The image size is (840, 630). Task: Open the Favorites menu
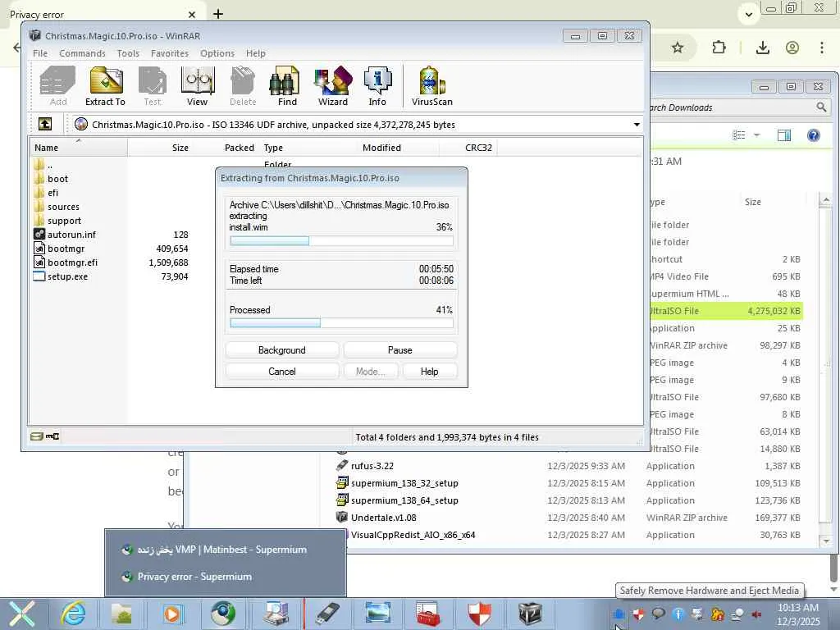[x=169, y=53]
